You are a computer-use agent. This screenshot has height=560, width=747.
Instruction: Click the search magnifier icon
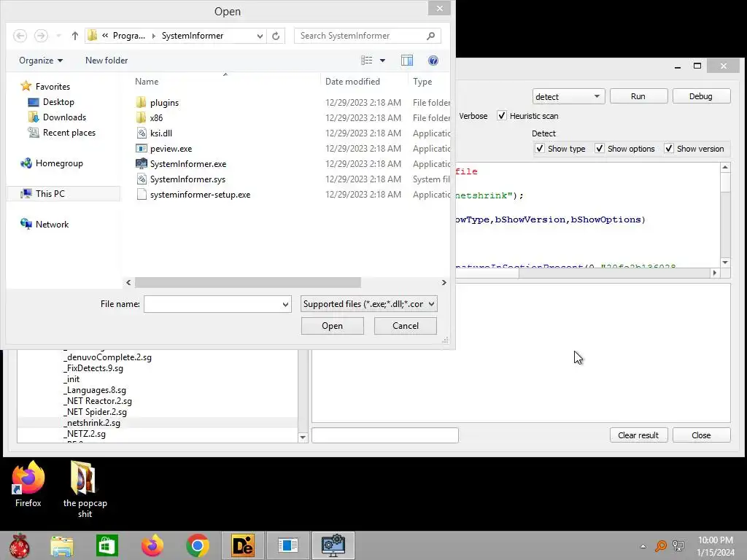coord(430,36)
